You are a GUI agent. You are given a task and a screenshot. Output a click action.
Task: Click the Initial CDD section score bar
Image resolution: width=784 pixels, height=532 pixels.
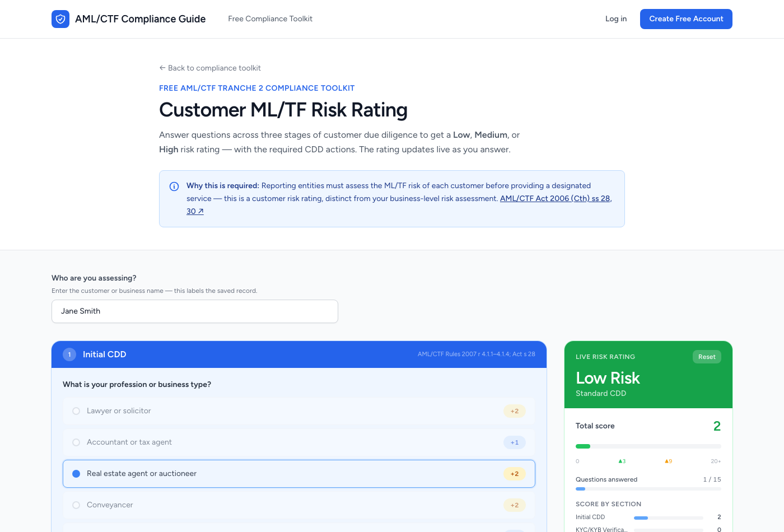669,518
